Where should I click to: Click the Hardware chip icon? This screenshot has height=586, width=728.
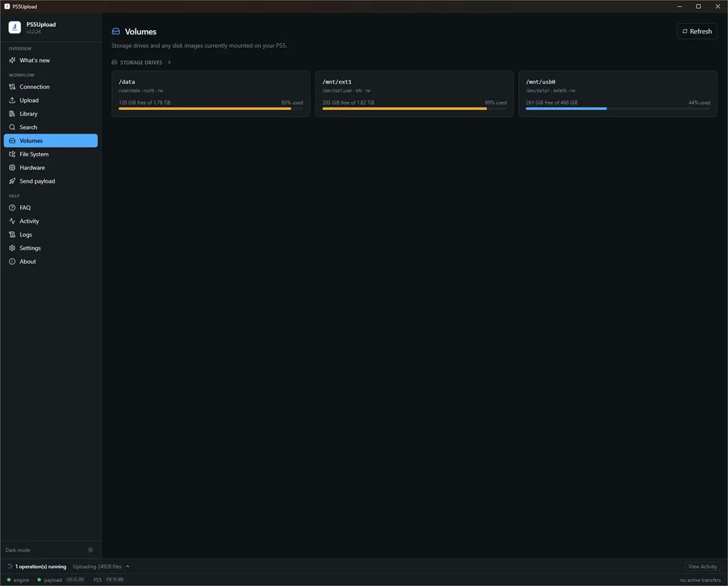click(12, 168)
